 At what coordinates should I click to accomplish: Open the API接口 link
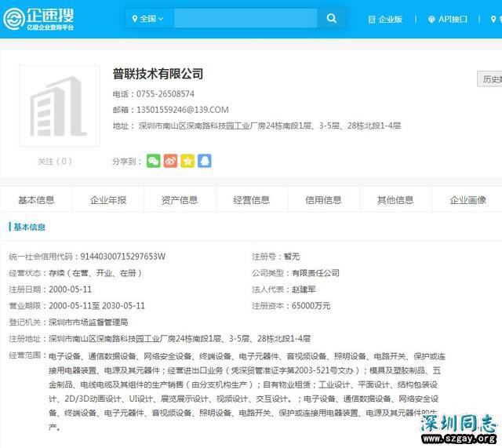pos(448,19)
